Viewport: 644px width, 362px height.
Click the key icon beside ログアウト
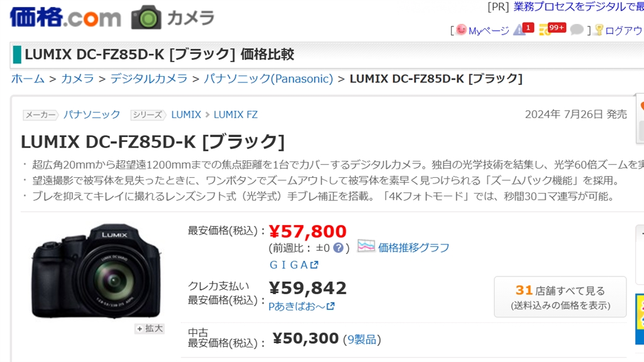(x=598, y=30)
